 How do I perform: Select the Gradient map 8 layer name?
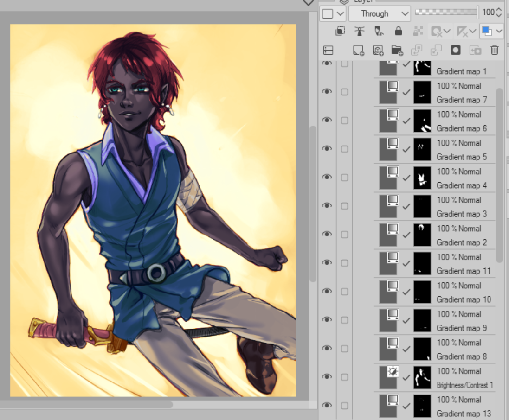pos(462,357)
